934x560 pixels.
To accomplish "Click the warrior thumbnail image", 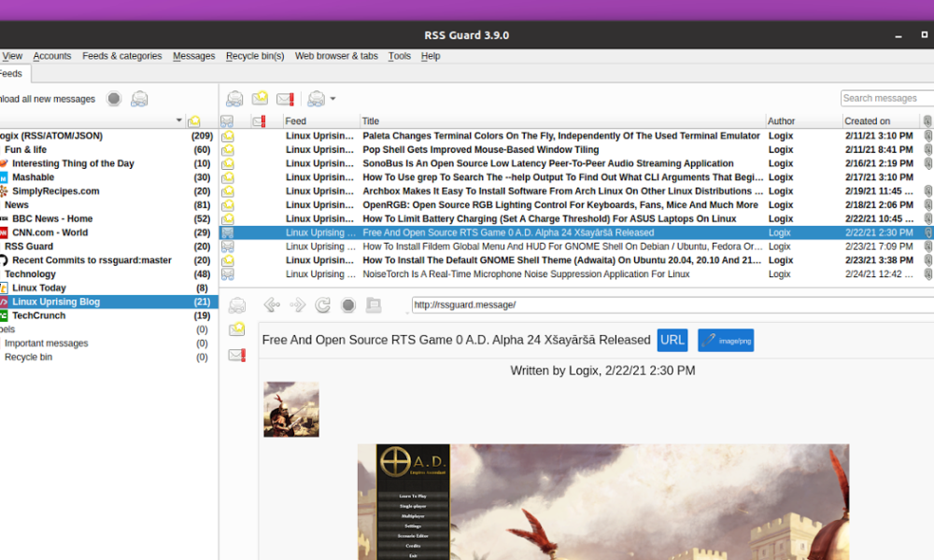I will point(291,410).
